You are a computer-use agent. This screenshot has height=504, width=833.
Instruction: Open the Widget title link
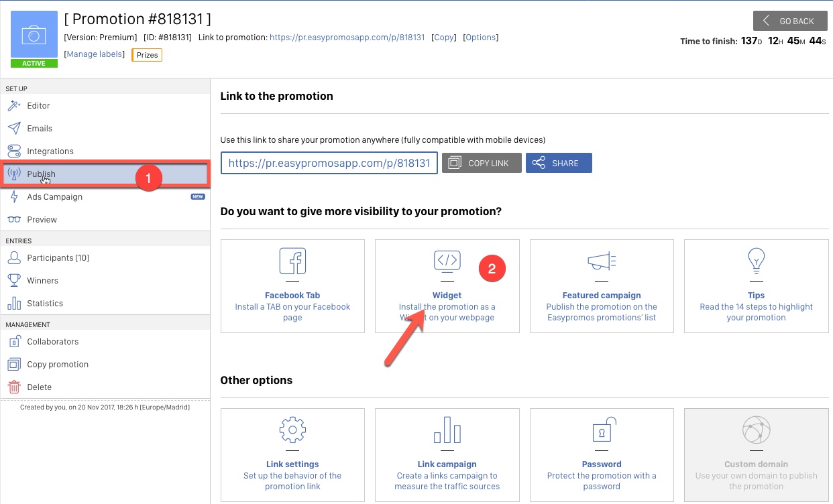[x=447, y=296]
